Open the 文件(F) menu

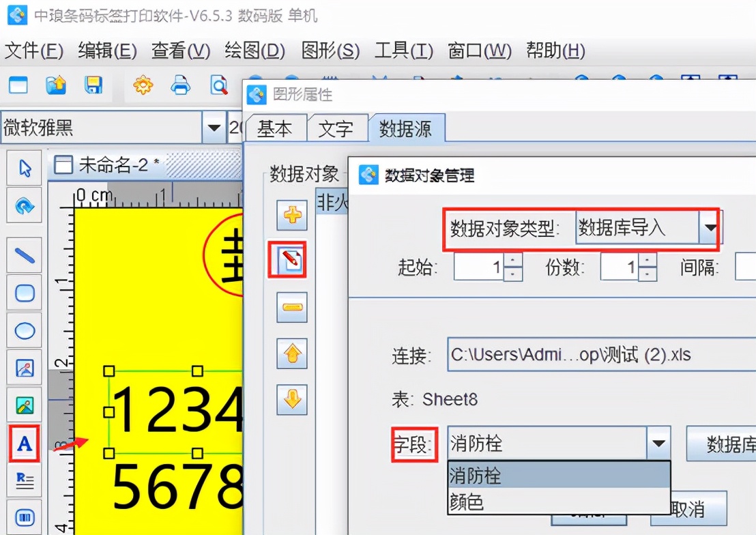(x=33, y=50)
